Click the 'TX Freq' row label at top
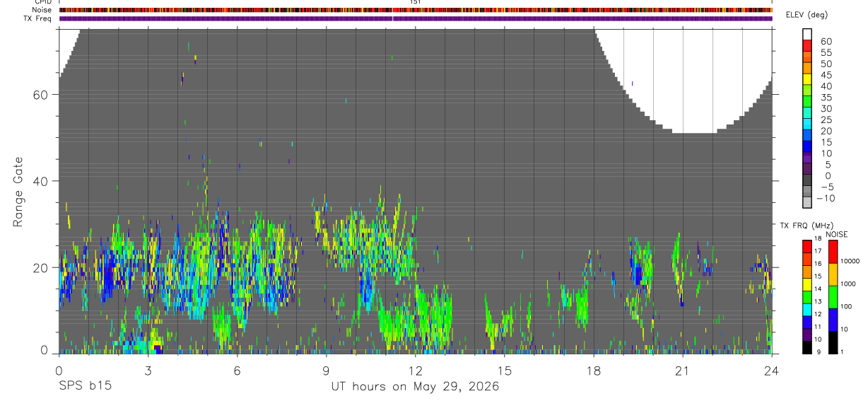This screenshot has width=868, height=401. pos(39,18)
